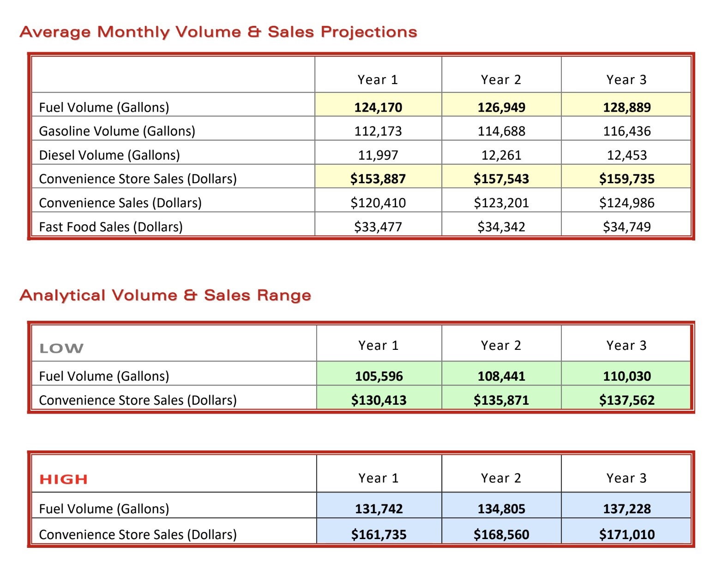Click the gasoline volume cell 112,173
Screen dimensions: 722x588
tap(378, 132)
